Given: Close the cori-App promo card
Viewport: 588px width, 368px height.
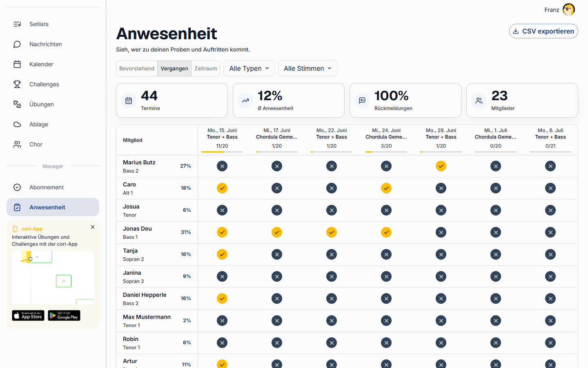Looking at the screenshot, I should tap(93, 227).
